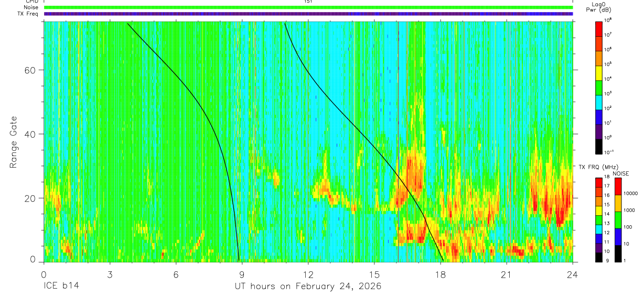This screenshot has width=644, height=297.
Task: Click the '24' tick on UT hours axis
Action: [572, 274]
